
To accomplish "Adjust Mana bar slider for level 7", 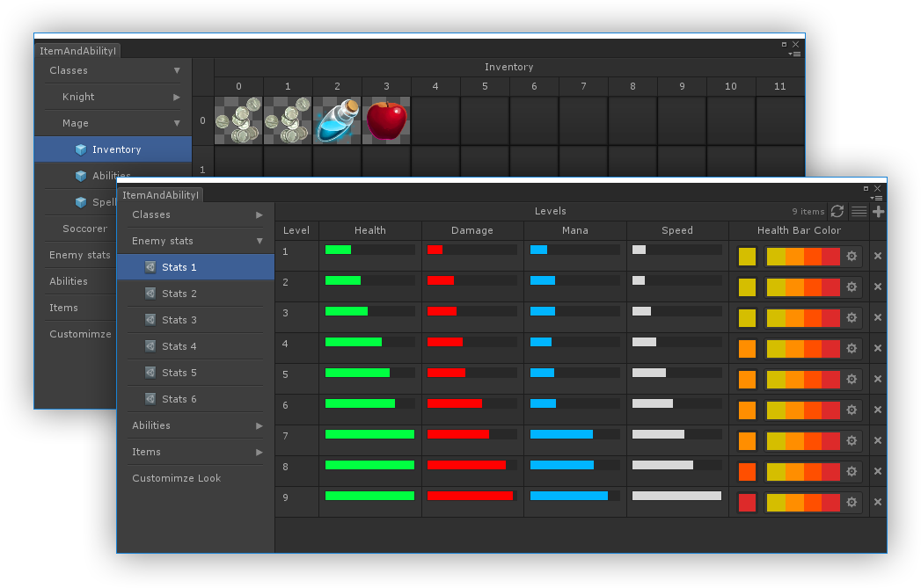I will click(574, 434).
